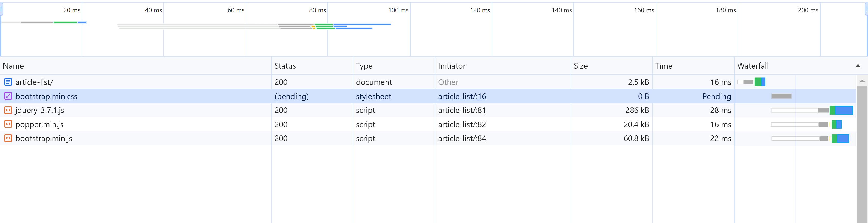This screenshot has width=868, height=223.
Task: Click the right overview timeline range handle
Action: point(866,9)
